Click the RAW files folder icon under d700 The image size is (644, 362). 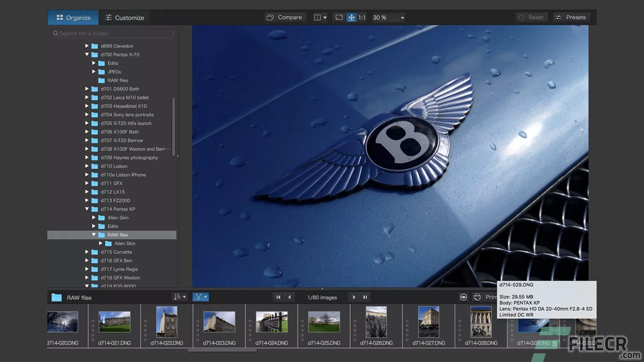[101, 80]
